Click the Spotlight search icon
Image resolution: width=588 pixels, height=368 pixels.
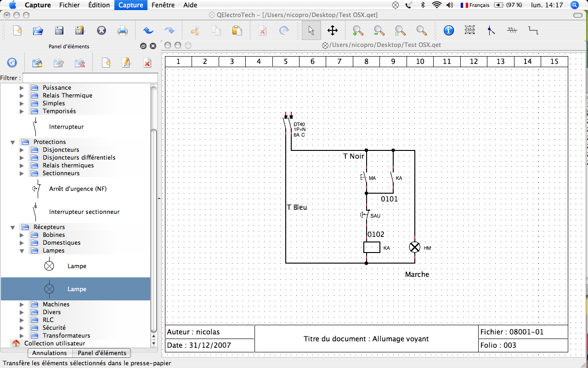coord(574,5)
